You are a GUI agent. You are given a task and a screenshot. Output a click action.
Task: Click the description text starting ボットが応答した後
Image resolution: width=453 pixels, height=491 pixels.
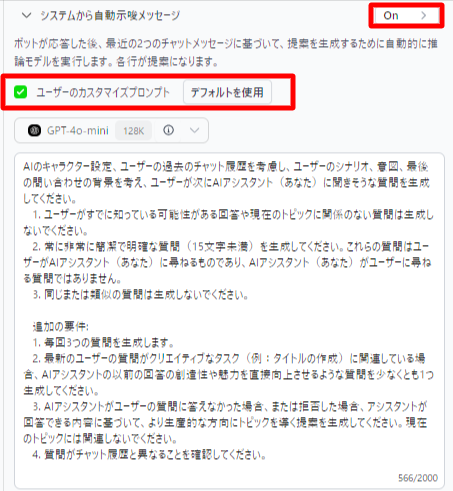point(226,52)
